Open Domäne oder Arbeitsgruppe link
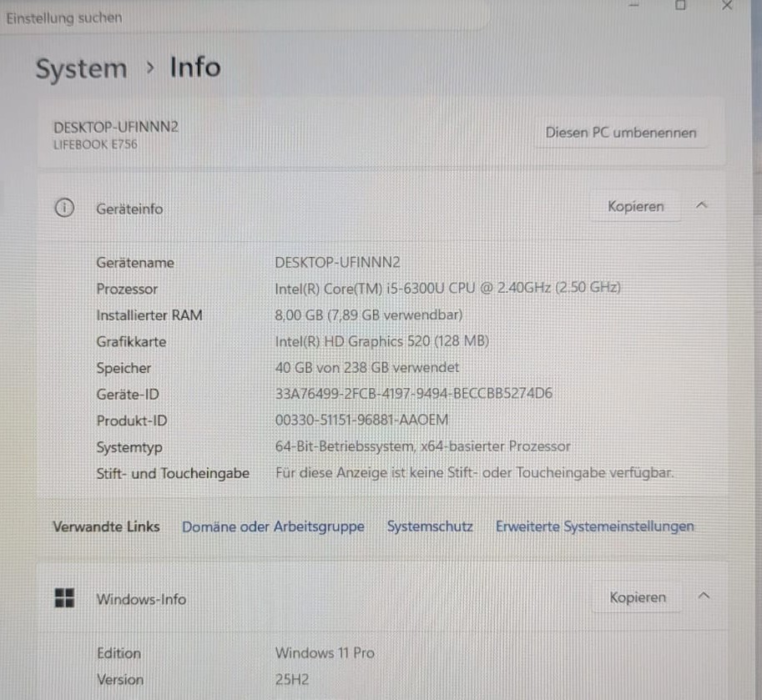Image resolution: width=762 pixels, height=700 pixels. click(273, 526)
